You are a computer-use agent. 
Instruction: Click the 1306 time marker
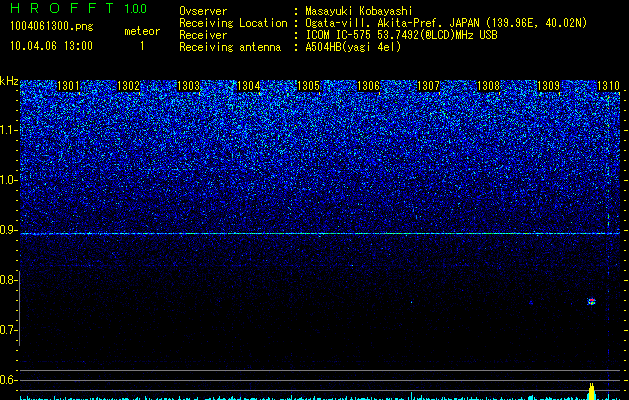coord(368,86)
